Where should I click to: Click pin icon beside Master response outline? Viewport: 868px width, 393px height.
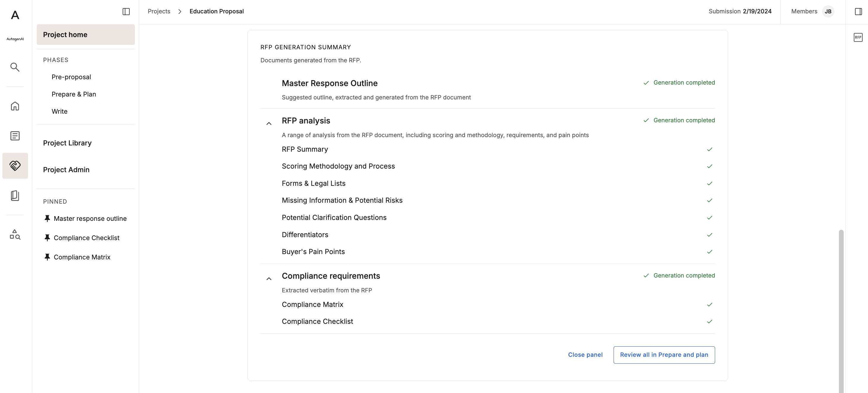click(47, 218)
